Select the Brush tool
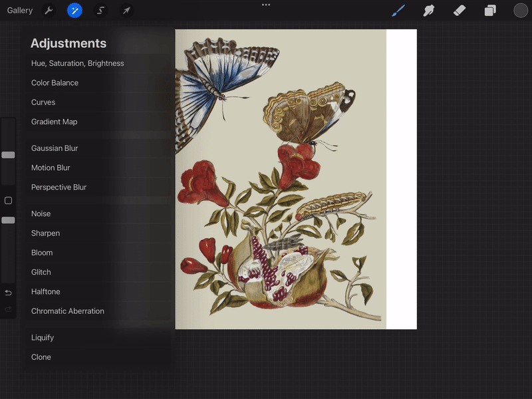The height and width of the screenshot is (399, 532). (x=398, y=11)
